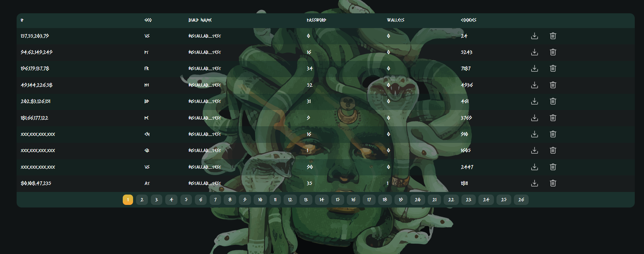Jump to page 5
The image size is (644, 254).
tap(186, 200)
